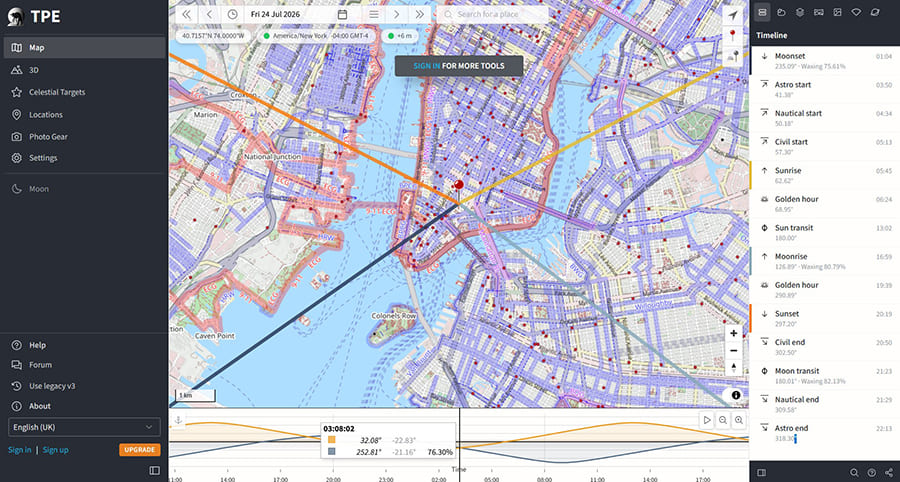Click the share icon in bottom bar

889,472
